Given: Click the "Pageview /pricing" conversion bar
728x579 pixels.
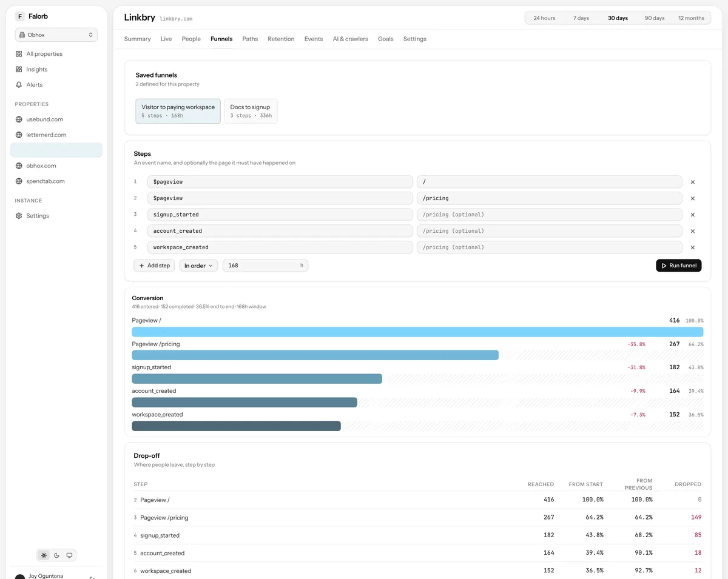Looking at the screenshot, I should pyautogui.click(x=315, y=355).
